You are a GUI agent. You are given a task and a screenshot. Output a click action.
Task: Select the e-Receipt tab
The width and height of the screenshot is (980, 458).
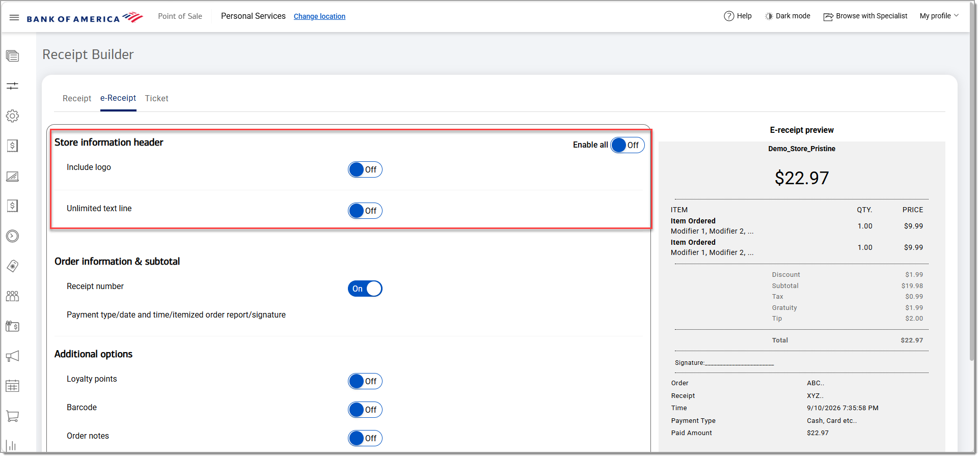click(118, 98)
